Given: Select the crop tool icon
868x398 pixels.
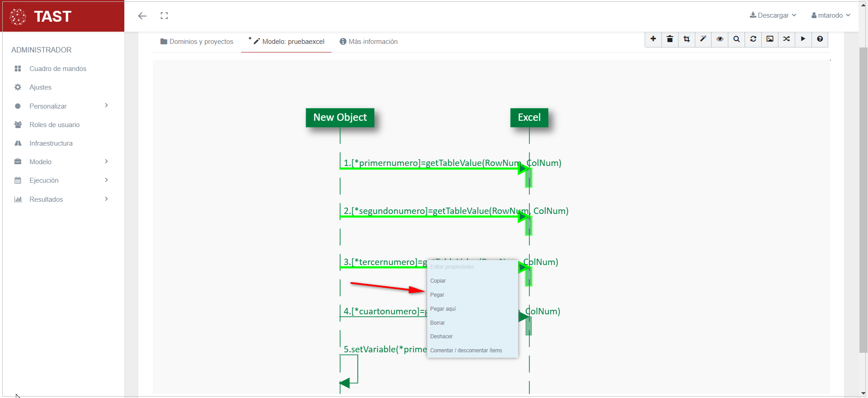Looking at the screenshot, I should click(x=687, y=39).
